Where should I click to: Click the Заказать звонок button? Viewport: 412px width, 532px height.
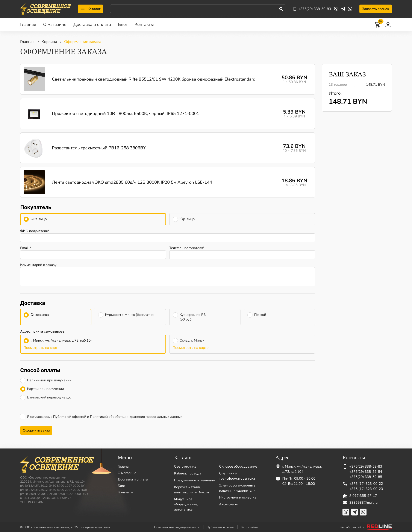[x=375, y=9]
